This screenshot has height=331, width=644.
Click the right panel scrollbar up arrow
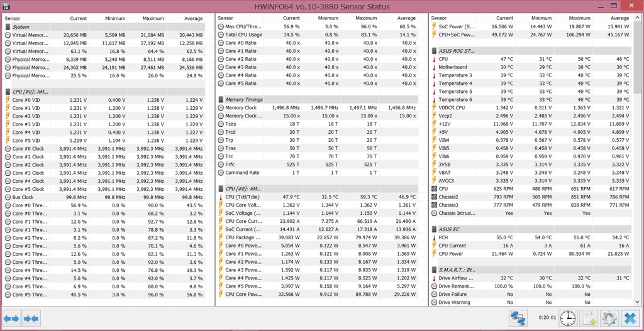pyautogui.click(x=637, y=18)
